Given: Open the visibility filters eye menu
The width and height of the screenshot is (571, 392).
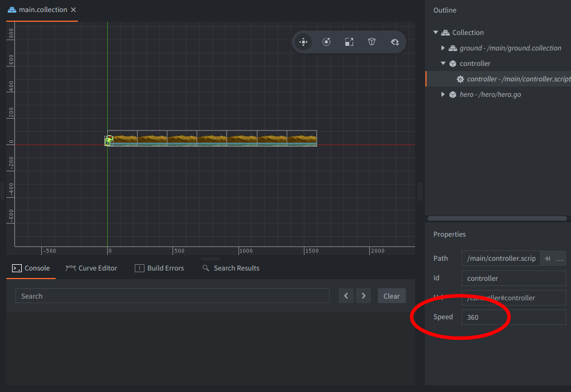Looking at the screenshot, I should click(x=395, y=42).
